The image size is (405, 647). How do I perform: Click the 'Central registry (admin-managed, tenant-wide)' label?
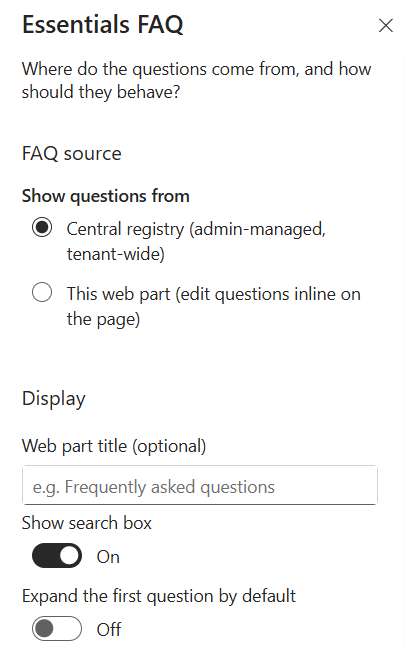pyautogui.click(x=196, y=241)
